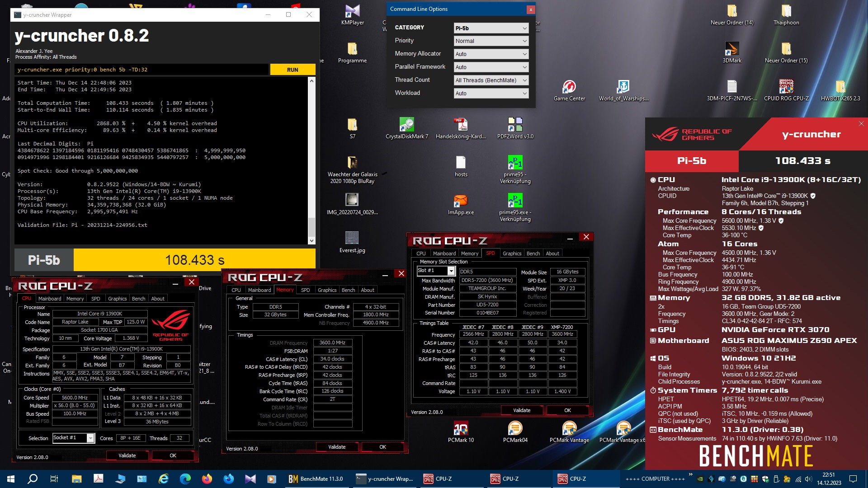The image size is (868, 488).
Task: Open the HWBOT X265 2.3 folder icon
Action: click(840, 90)
